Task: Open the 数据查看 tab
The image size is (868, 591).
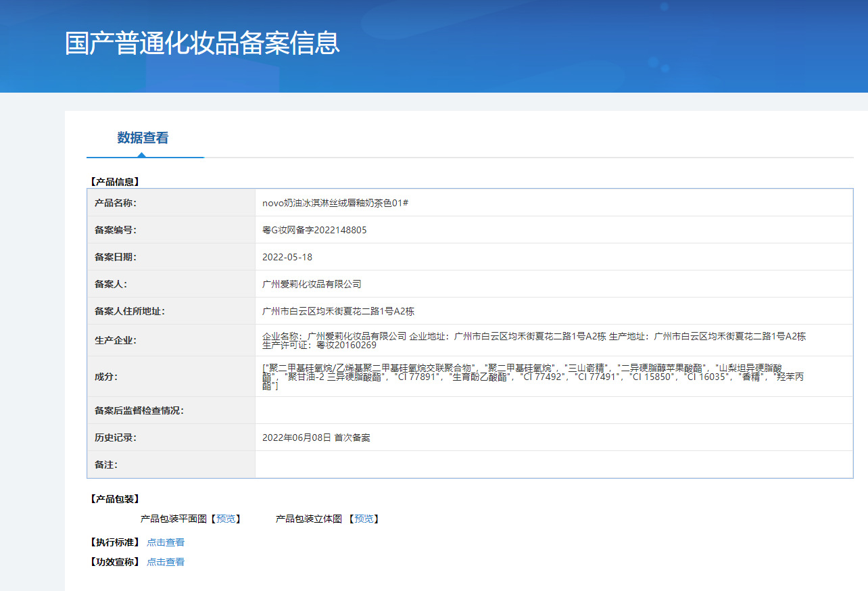Action: (x=143, y=138)
